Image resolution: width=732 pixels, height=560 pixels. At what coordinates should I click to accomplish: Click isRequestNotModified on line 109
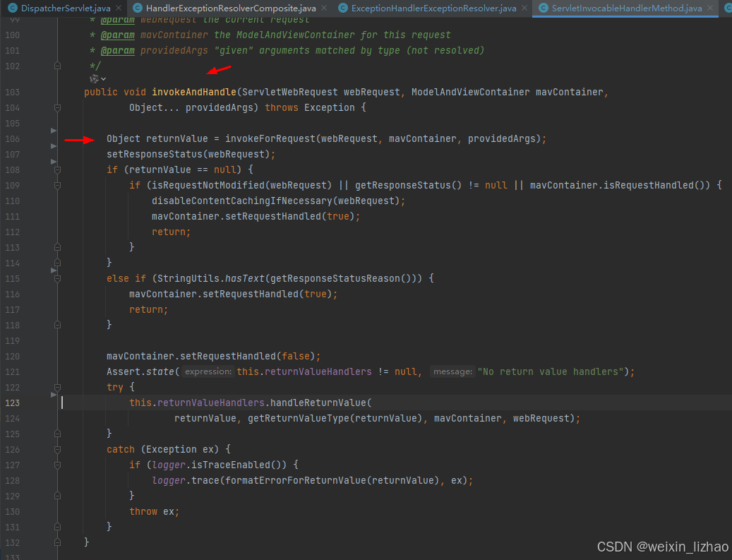pos(208,186)
